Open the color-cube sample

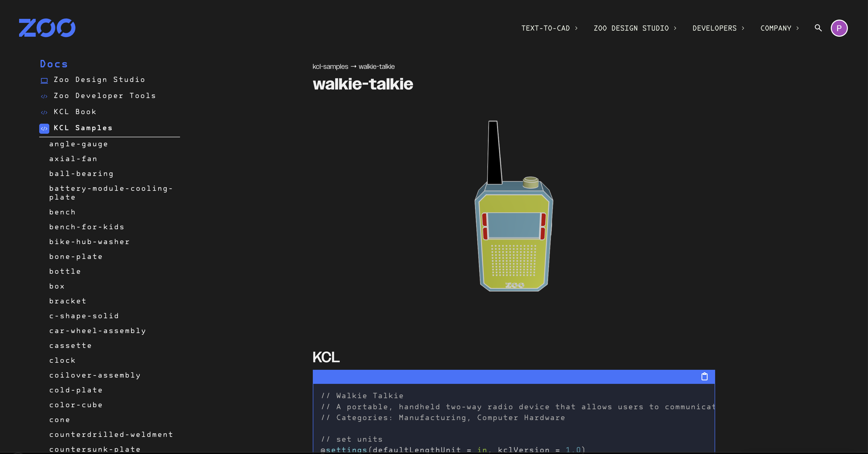click(76, 405)
